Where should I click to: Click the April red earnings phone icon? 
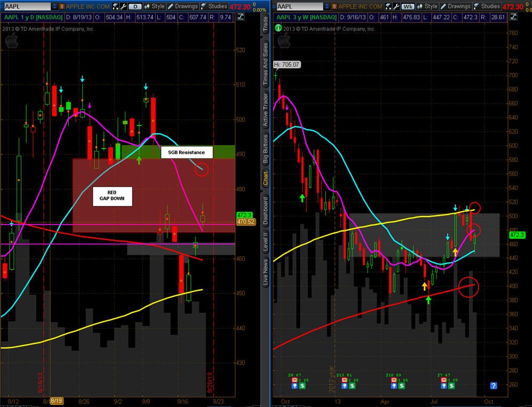(x=394, y=380)
